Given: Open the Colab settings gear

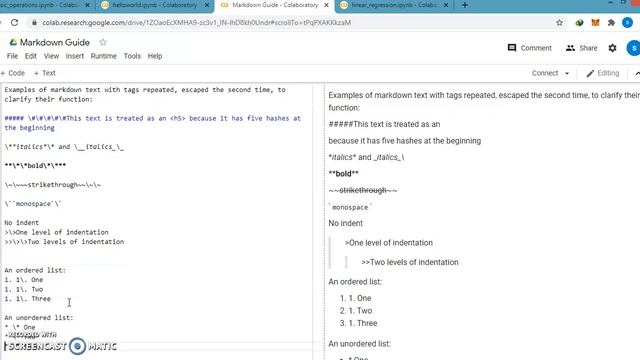Looking at the screenshot, I should [612, 48].
